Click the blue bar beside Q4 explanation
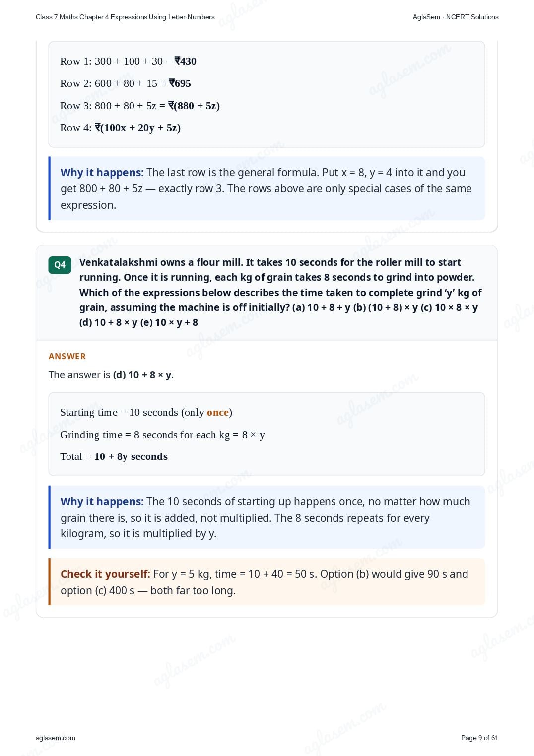The width and height of the screenshot is (534, 756). (50, 517)
